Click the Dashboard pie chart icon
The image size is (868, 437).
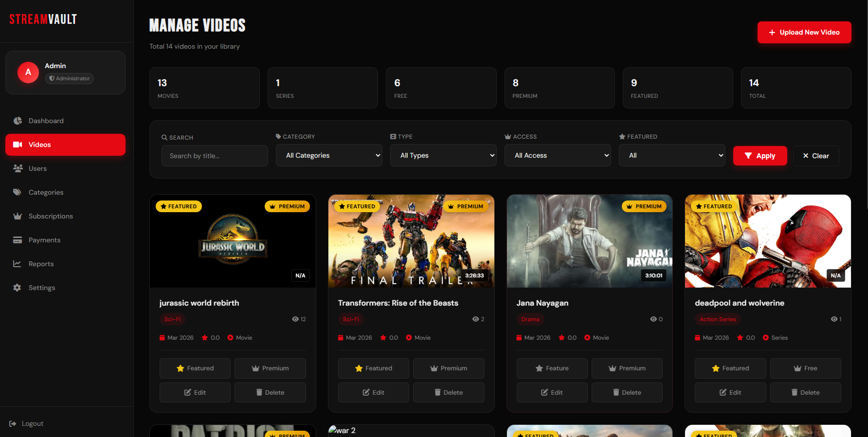click(18, 121)
